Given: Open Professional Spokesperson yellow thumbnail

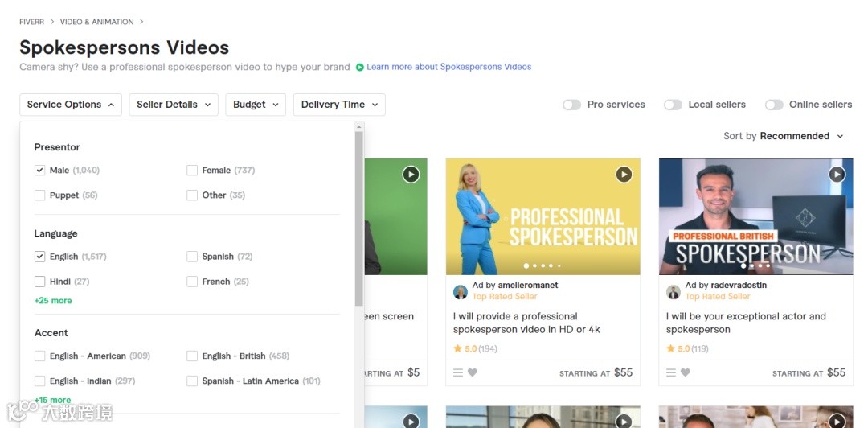Looking at the screenshot, I should click(x=543, y=216).
